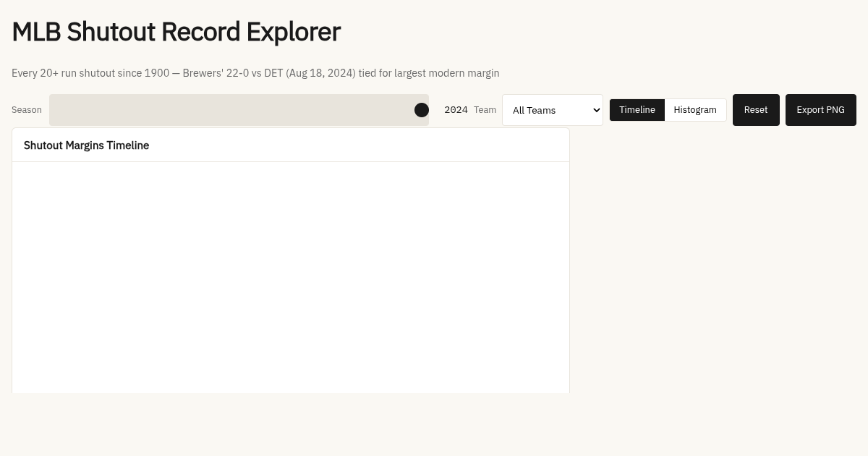Viewport: 868px width, 456px height.
Task: Click the Season label
Action: coord(27,110)
